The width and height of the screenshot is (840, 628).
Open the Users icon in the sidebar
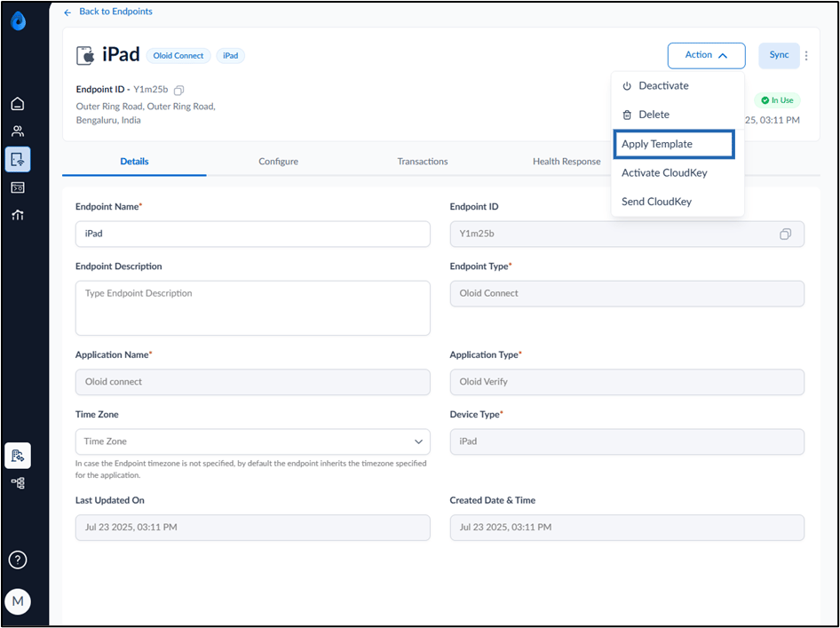point(18,131)
